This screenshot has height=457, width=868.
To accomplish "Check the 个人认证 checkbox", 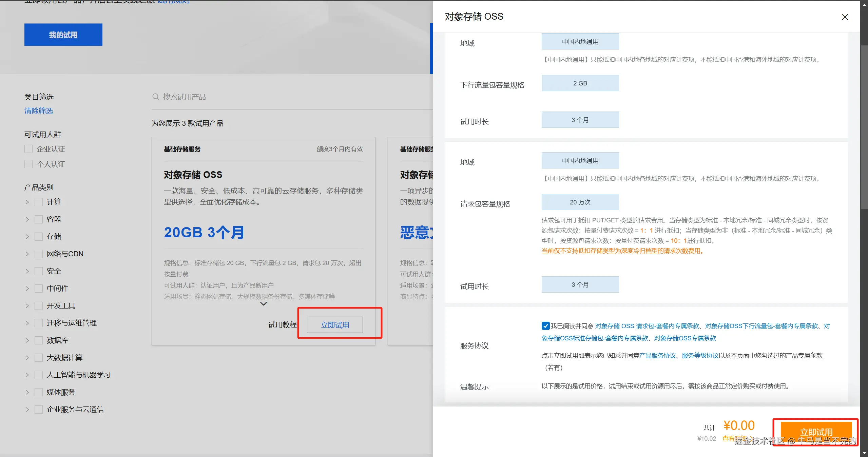I will pos(28,164).
